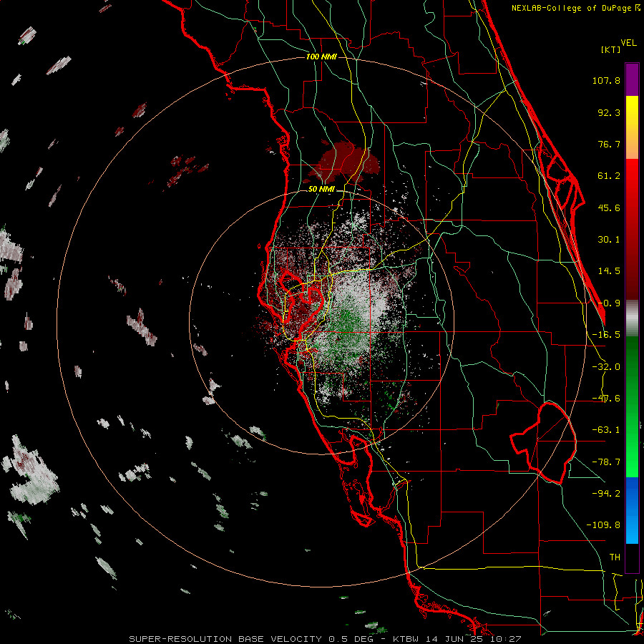
Task: Click the TH label on the color bar
Action: pos(615,557)
